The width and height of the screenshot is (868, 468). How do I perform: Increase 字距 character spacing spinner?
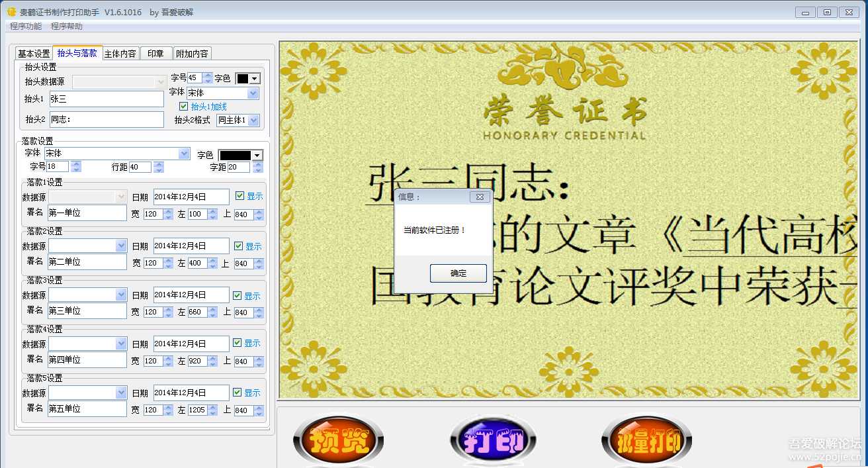[258, 164]
